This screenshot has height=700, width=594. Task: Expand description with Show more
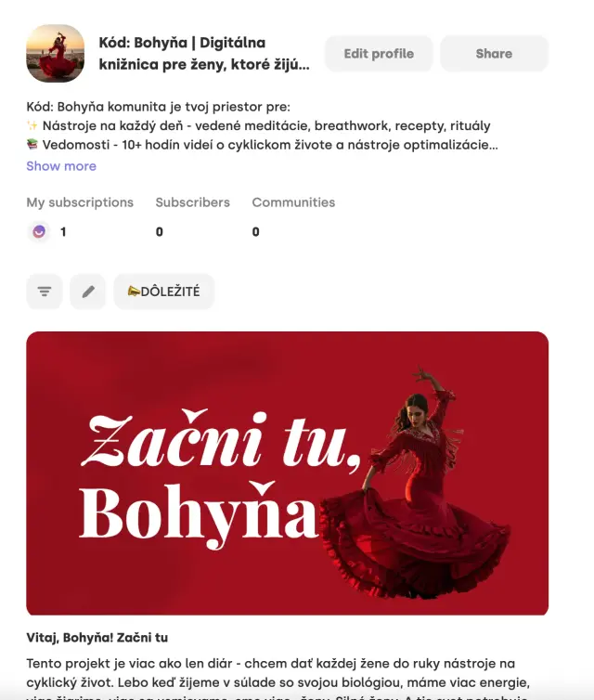click(61, 166)
